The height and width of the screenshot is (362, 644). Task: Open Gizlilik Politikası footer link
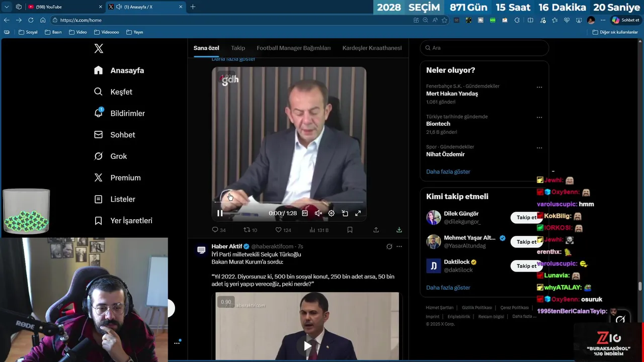pos(476,308)
